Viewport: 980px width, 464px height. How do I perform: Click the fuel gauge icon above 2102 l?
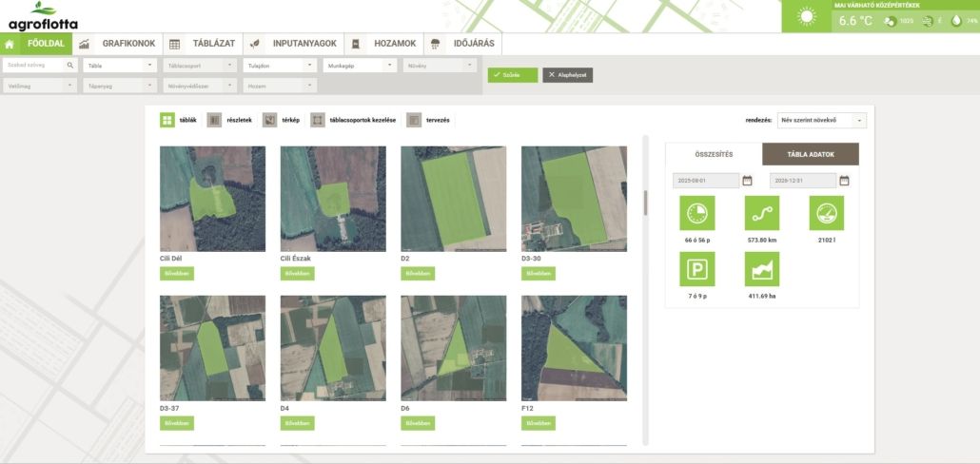[x=826, y=213]
